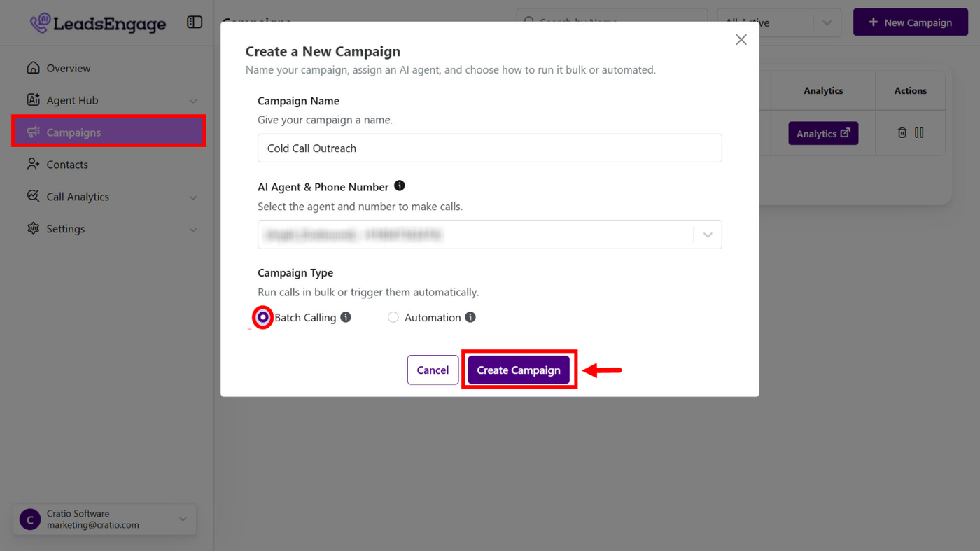980x551 pixels.
Task: Close the Create a New Campaign dialog
Action: point(741,40)
